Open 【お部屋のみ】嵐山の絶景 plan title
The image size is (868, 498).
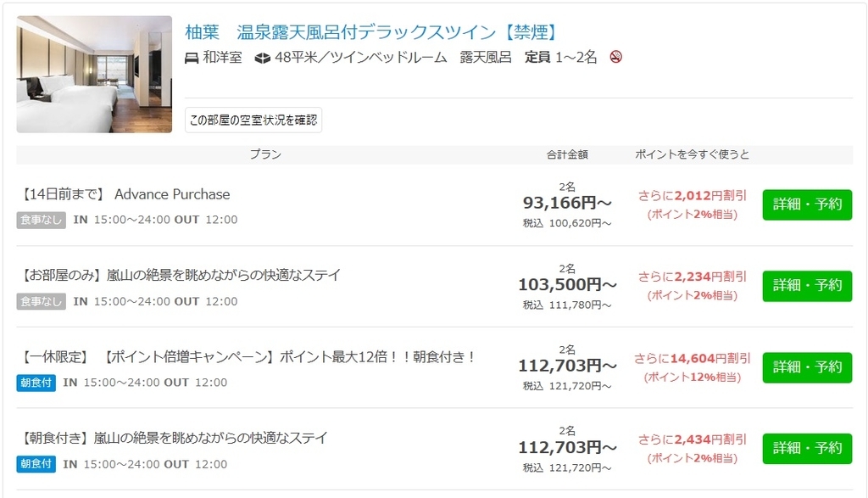[x=180, y=276]
